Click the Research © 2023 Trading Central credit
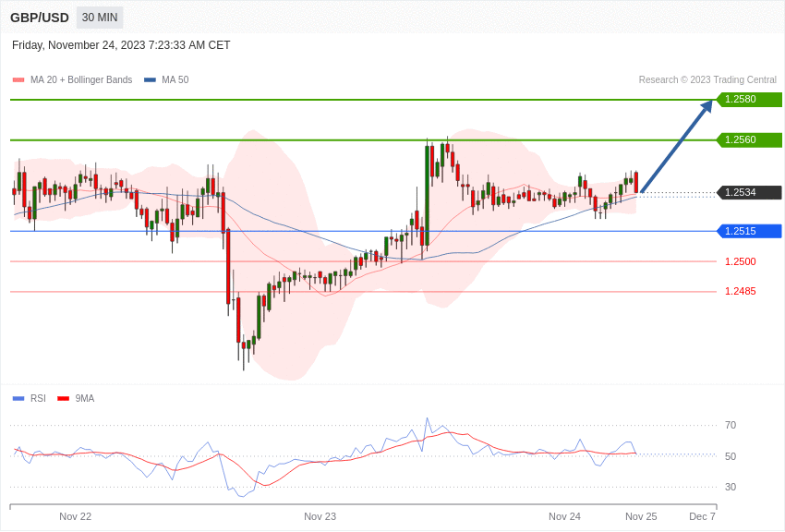The width and height of the screenshot is (785, 532). point(707,79)
